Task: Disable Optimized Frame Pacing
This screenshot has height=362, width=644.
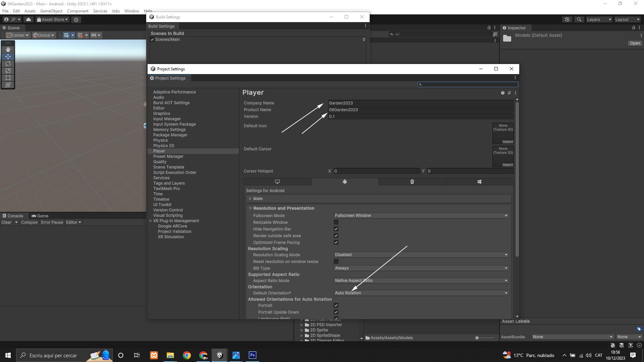Action: 336,242
